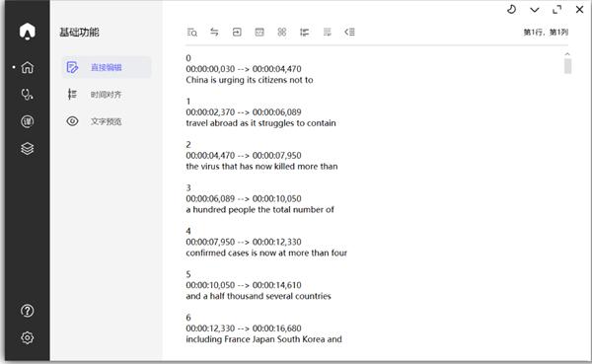Image resolution: width=592 pixels, height=364 pixels.
Task: Toggle dark mode moon icon
Action: pos(511,10)
